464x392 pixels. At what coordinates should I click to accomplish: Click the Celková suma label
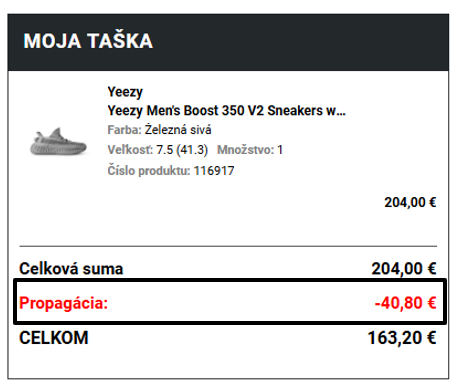[x=71, y=269]
